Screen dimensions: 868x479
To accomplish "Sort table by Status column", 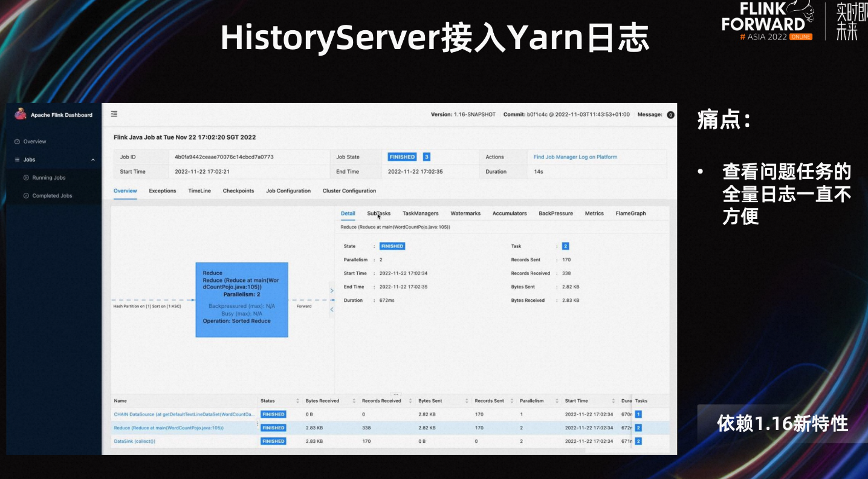I will 298,401.
